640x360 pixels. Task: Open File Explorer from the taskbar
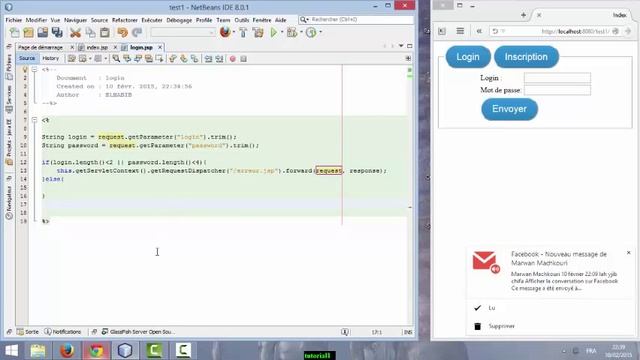click(38, 351)
